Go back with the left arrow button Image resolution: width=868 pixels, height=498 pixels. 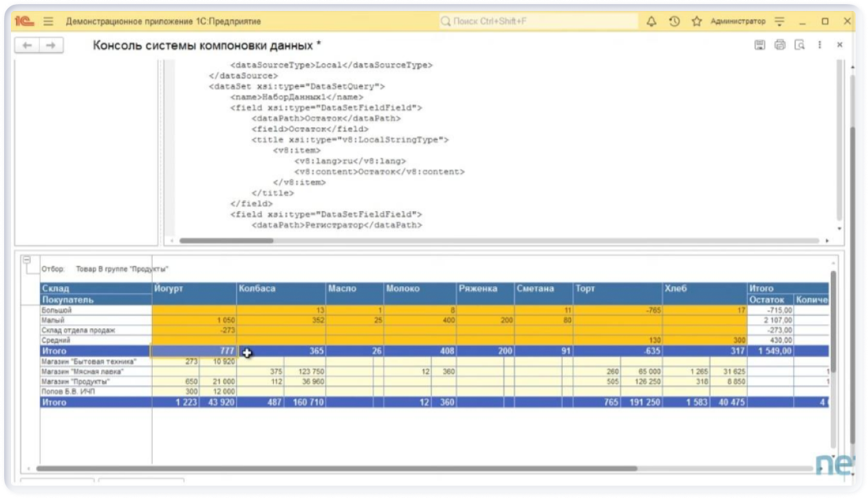[28, 45]
